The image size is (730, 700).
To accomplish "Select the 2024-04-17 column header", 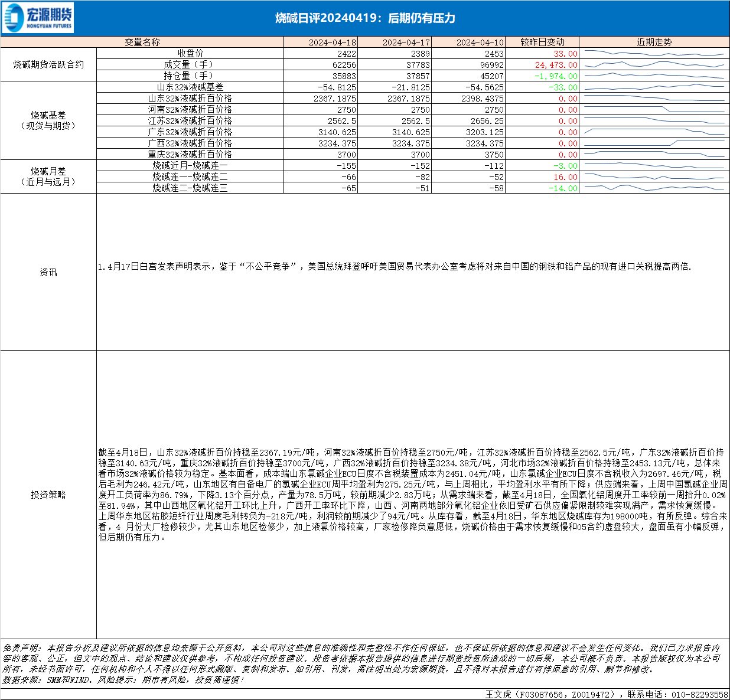I will pos(395,42).
